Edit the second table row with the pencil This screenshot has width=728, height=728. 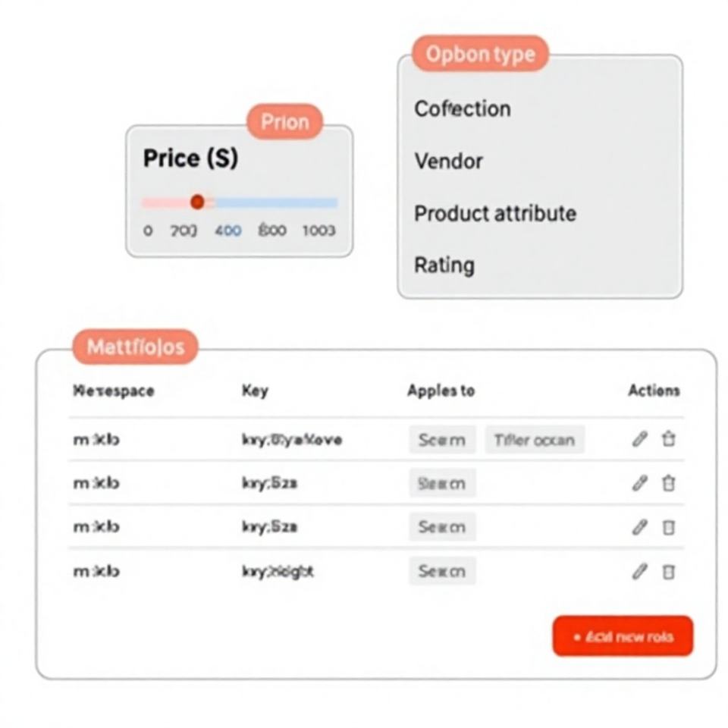tap(639, 483)
